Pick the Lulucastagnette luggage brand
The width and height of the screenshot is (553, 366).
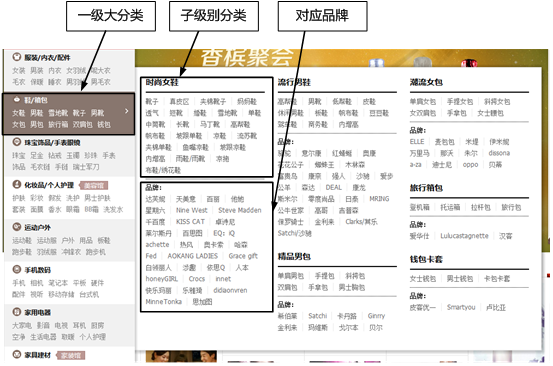464,236
